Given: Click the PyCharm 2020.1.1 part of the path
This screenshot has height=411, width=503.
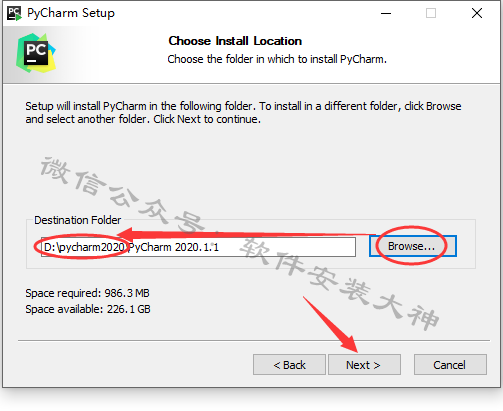Looking at the screenshot, I should tap(174, 247).
